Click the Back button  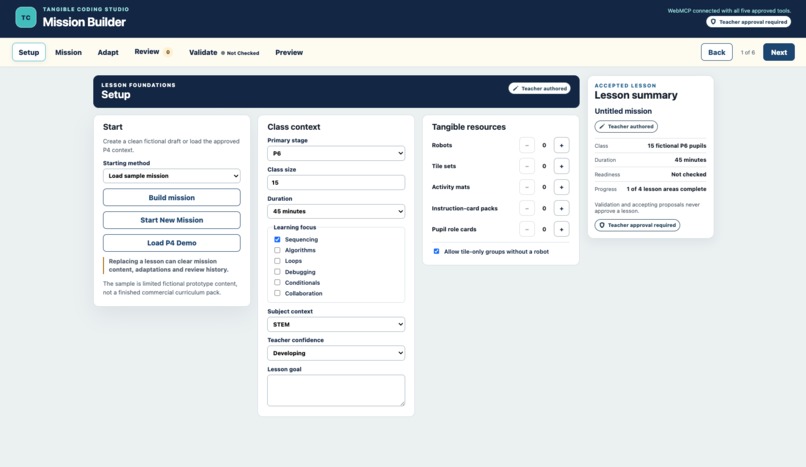[x=717, y=52]
